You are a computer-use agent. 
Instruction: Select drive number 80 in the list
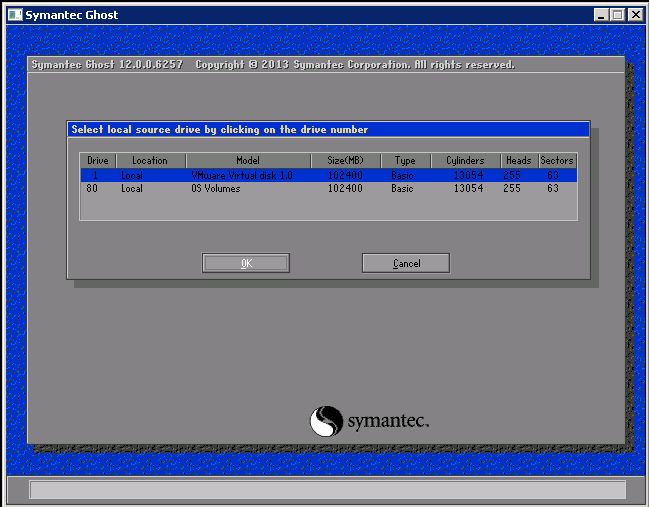92,188
